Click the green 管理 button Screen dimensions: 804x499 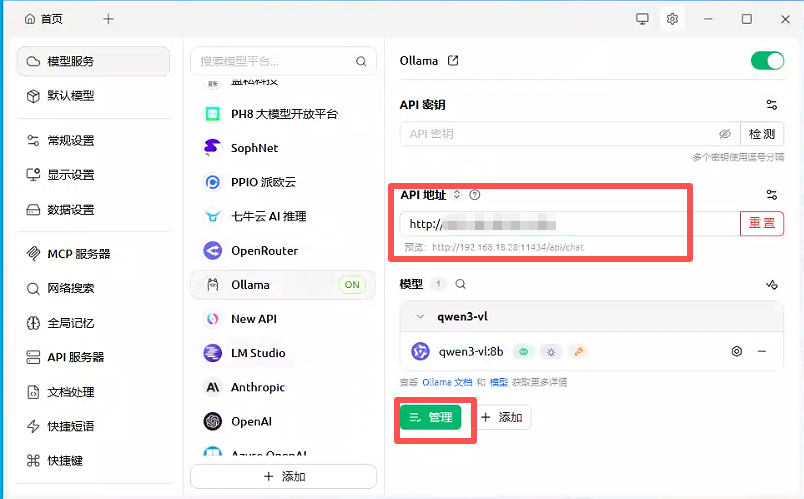430,417
